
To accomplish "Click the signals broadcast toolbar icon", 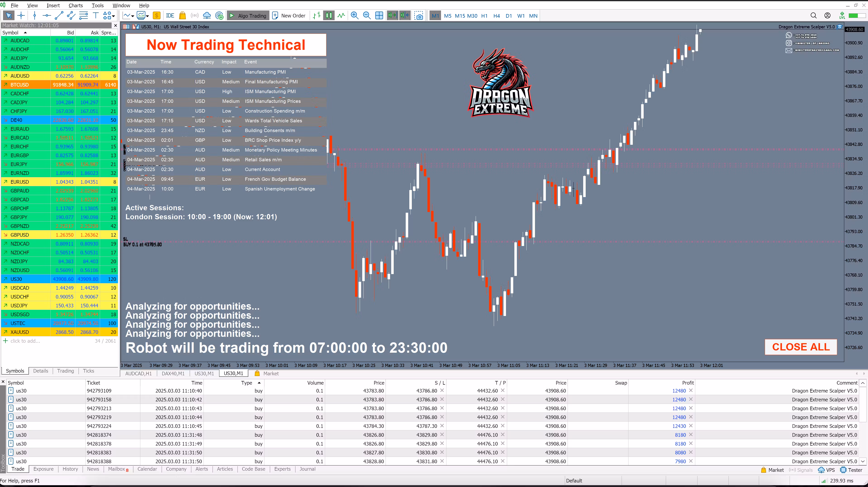I will (194, 15).
